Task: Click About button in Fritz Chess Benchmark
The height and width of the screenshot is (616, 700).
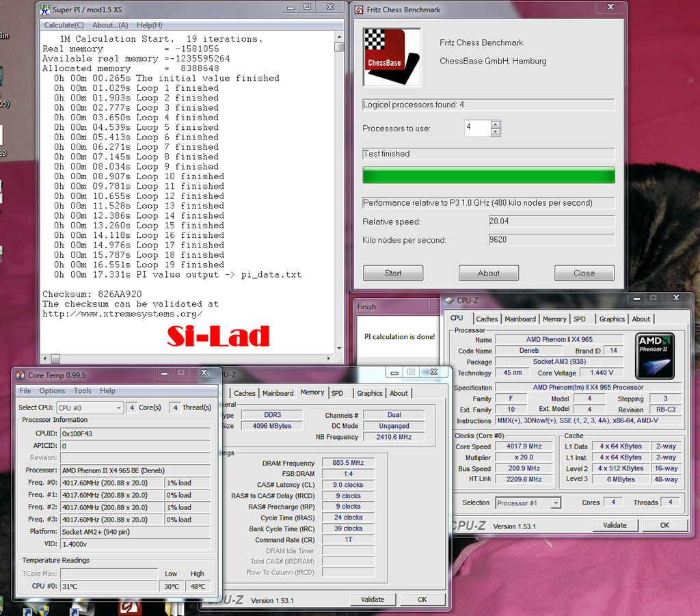Action: click(x=489, y=273)
